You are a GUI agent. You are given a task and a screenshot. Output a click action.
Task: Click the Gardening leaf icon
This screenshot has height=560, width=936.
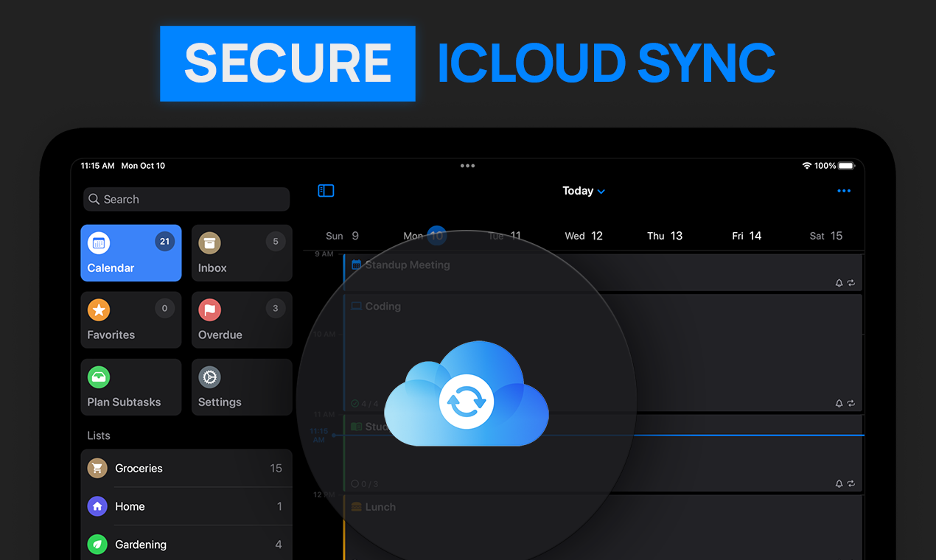click(97, 545)
